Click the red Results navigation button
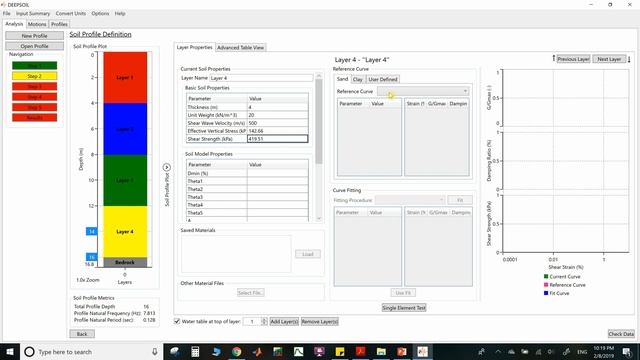640x360 pixels. point(35,118)
